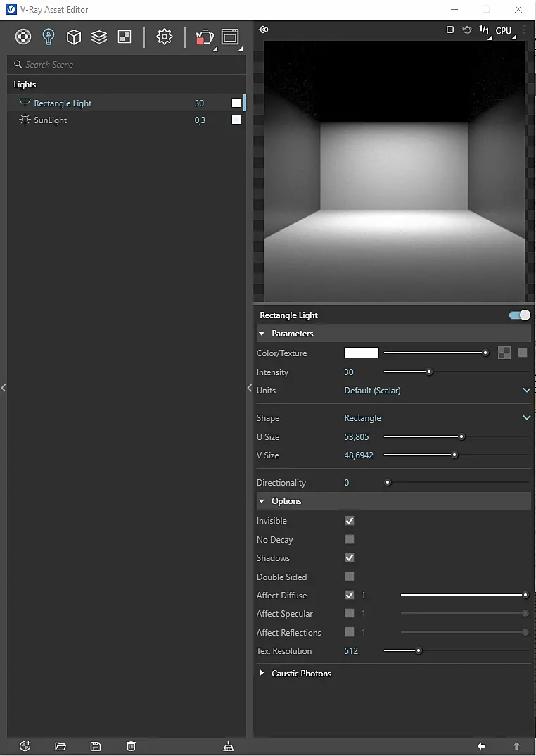
Task: Collapse the right panel with middle arrow
Action: point(250,388)
